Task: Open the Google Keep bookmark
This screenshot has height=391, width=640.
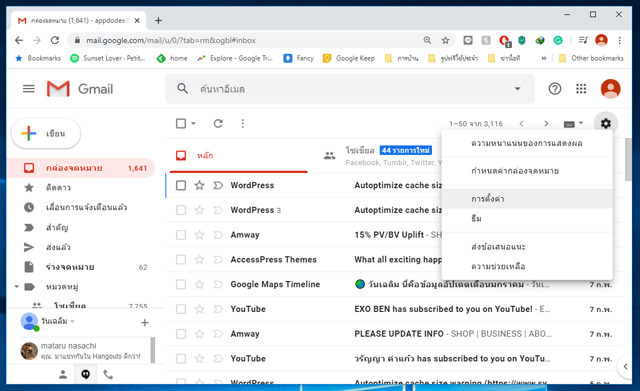Action: pyautogui.click(x=349, y=58)
